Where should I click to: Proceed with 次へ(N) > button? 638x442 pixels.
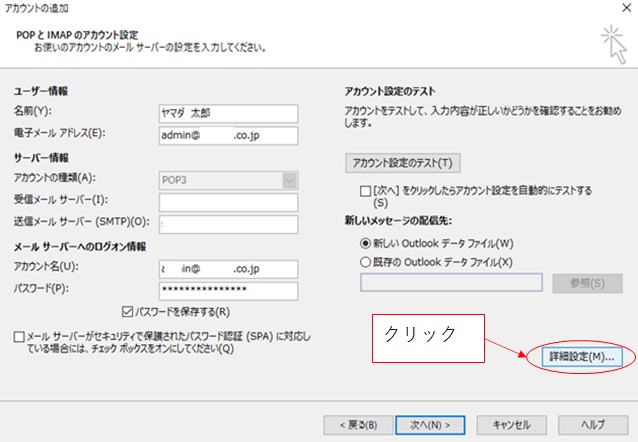click(x=430, y=425)
